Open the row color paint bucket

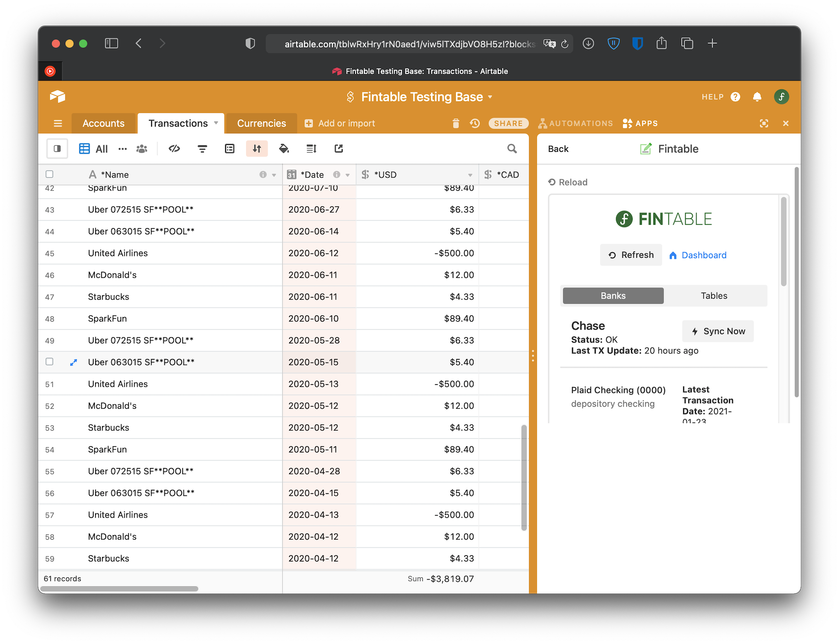284,149
